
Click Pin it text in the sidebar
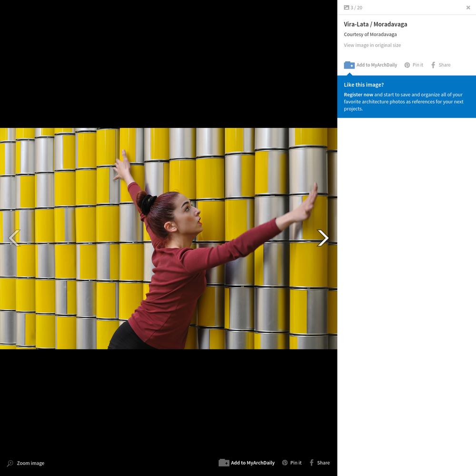418,65
